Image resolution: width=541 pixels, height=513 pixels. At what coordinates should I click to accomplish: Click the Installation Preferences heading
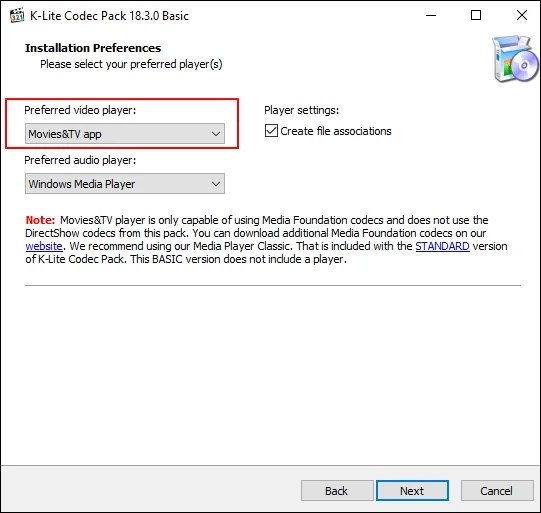click(x=93, y=48)
